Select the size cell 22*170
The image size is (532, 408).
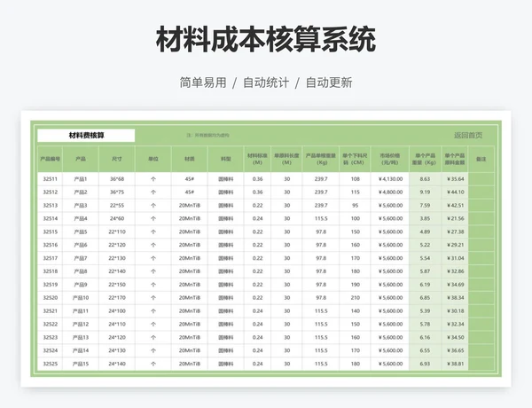pyautogui.click(x=117, y=298)
